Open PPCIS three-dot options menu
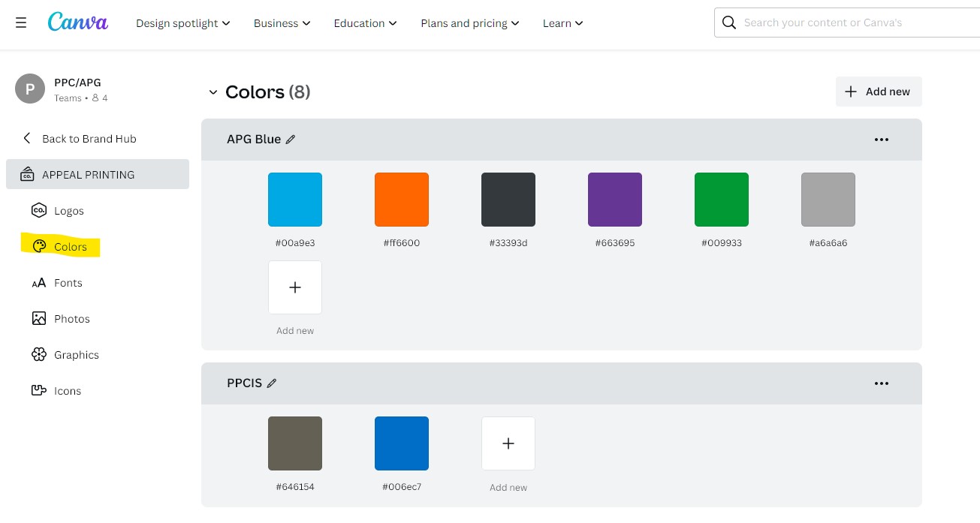Image resolution: width=980 pixels, height=523 pixels. (881, 383)
